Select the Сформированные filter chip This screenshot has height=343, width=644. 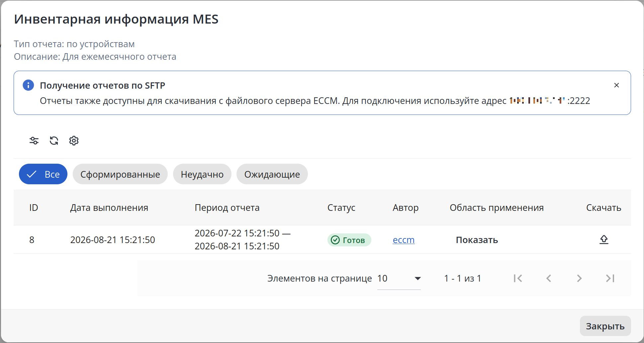click(120, 174)
